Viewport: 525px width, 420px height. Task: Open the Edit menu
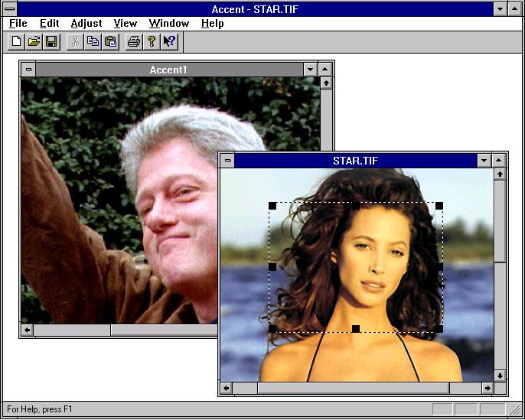49,24
